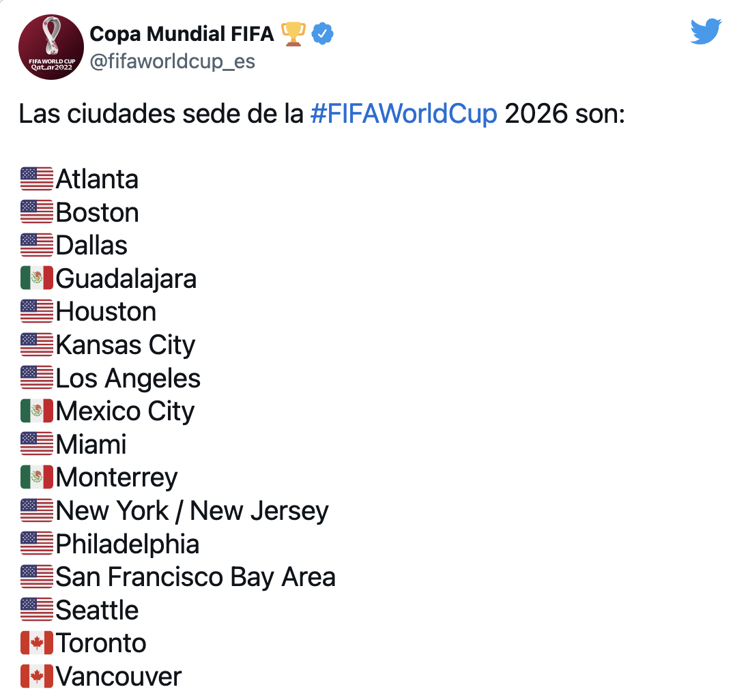The width and height of the screenshot is (733, 700).
Task: Click the Philadelphia city name
Action: click(x=128, y=544)
